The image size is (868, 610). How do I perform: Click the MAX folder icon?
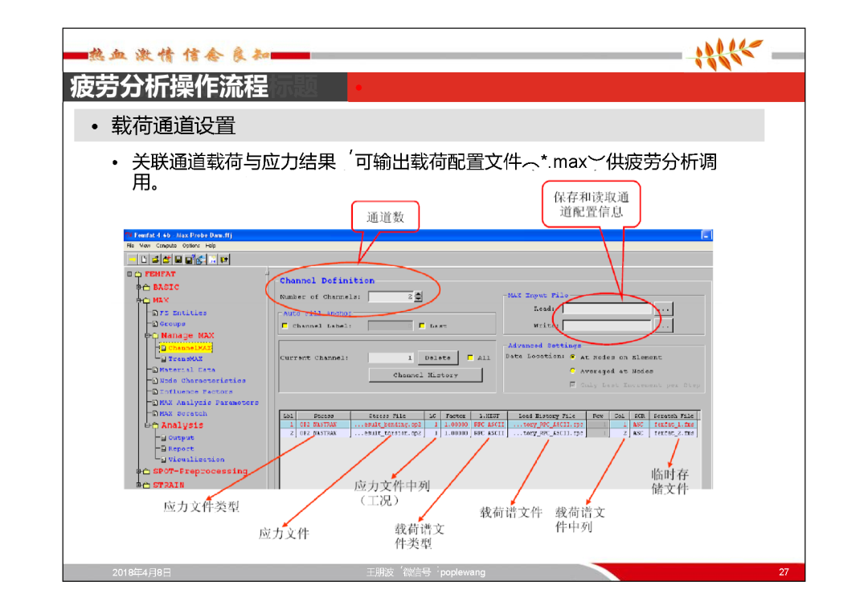coord(147,301)
